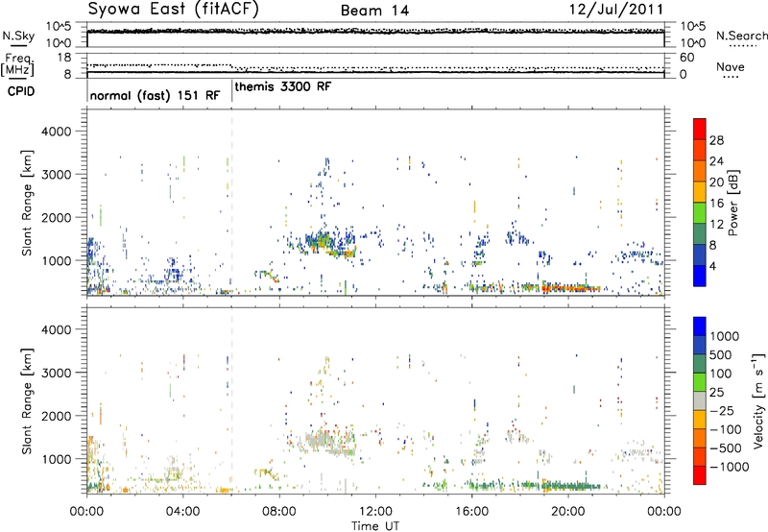Image resolution: width=768 pixels, height=532 pixels.
Task: Click the '500' tick on velocity color bar
Action: click(x=721, y=355)
